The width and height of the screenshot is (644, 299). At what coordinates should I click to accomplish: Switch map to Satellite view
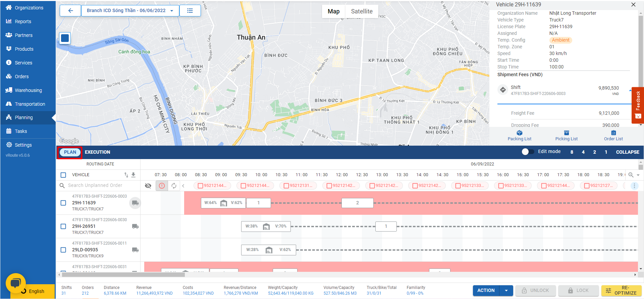click(x=362, y=11)
